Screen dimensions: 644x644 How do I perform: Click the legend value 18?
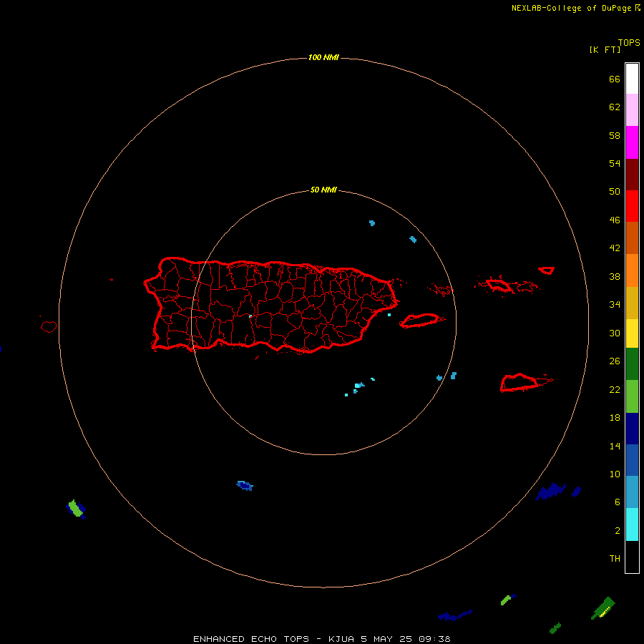coord(615,418)
